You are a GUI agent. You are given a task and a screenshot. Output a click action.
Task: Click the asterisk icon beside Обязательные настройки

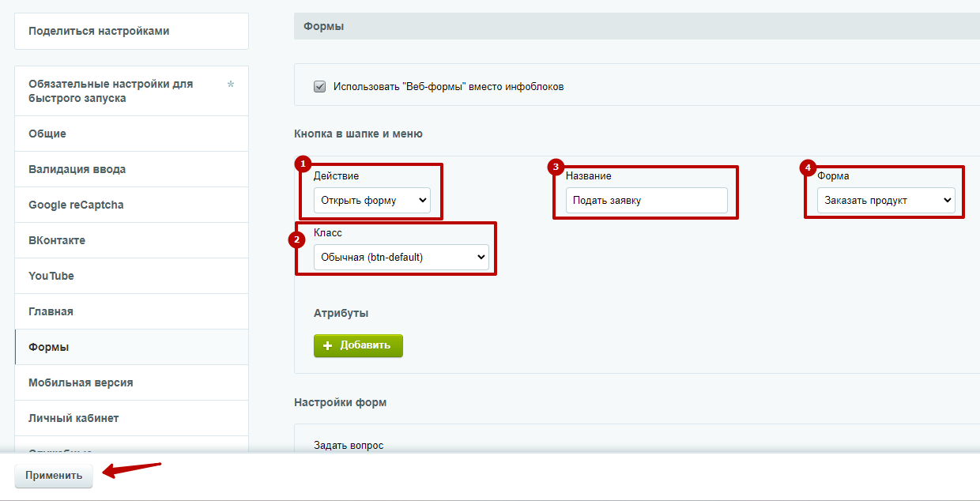pos(231,85)
